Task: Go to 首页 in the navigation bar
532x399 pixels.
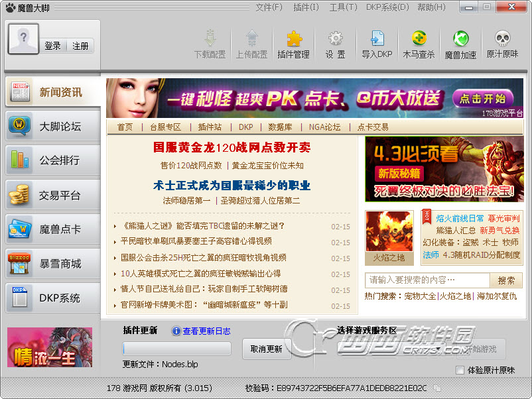Action: click(125, 127)
